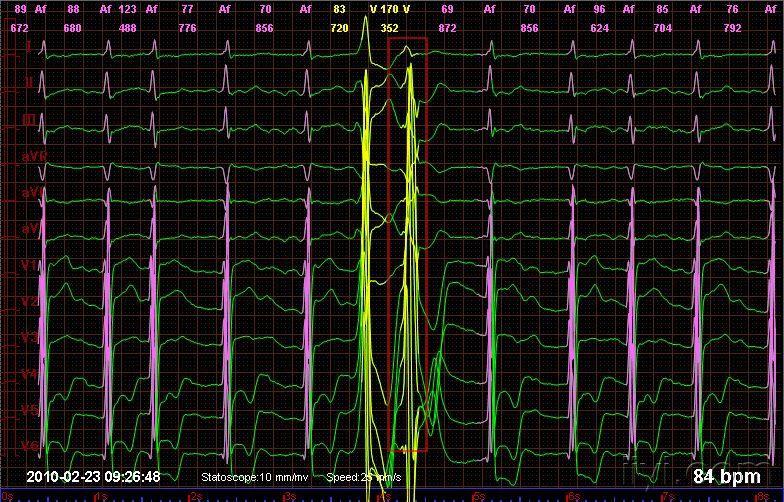The height and width of the screenshot is (502, 784).
Task: Select the 680 RR interval value
Action: [x=72, y=28]
